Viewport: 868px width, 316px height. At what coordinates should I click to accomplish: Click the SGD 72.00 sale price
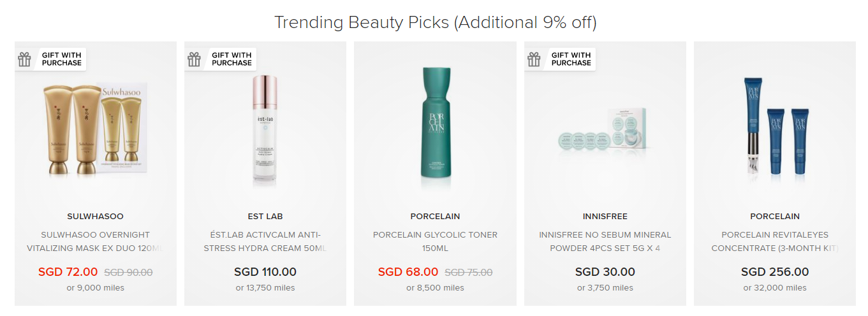68,272
